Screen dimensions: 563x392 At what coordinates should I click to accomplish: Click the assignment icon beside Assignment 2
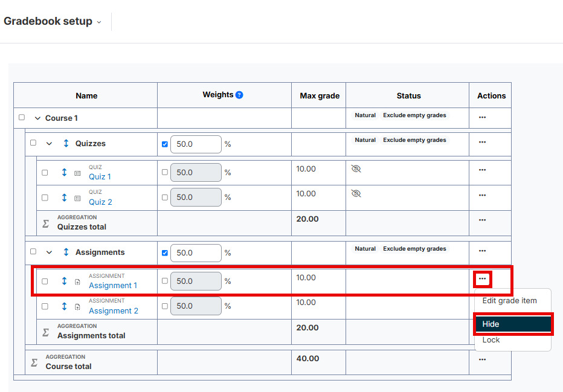point(77,307)
